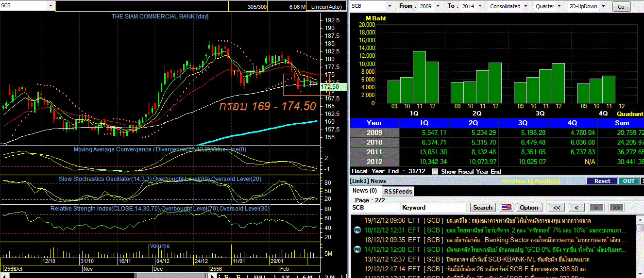Click the disabled next page > button
Screen dimensions: 644x278
(596, 208)
